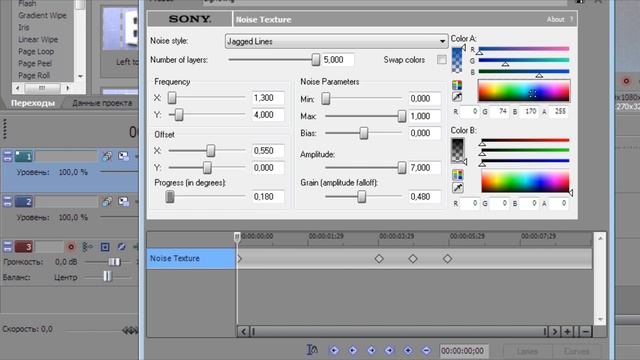Open the Noise style dropdown
640x360 pixels.
pos(336,41)
